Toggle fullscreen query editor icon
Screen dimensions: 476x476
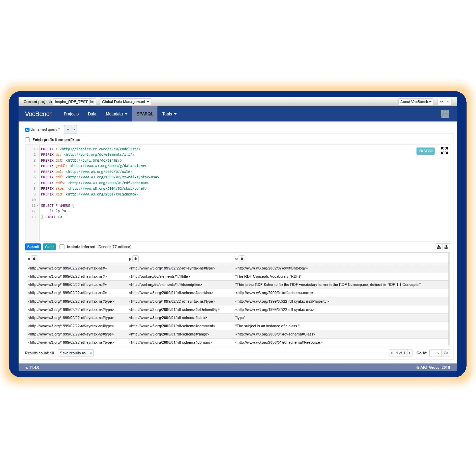click(x=444, y=150)
